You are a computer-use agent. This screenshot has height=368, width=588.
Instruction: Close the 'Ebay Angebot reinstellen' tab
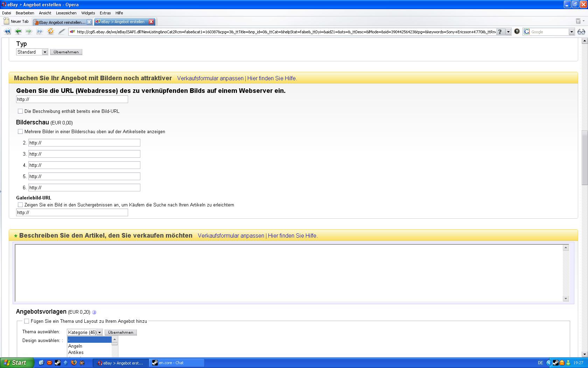tap(89, 22)
